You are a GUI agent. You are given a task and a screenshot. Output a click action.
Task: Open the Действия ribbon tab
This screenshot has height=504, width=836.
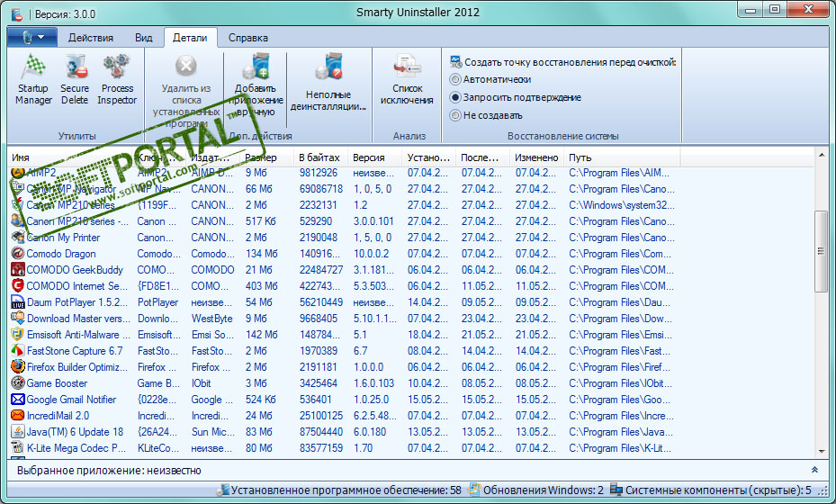91,38
